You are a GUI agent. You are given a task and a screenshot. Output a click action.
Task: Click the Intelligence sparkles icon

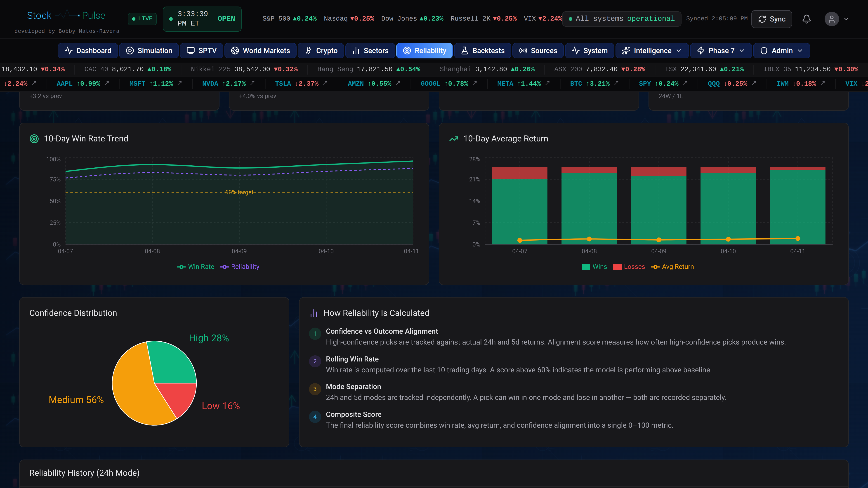pos(626,51)
